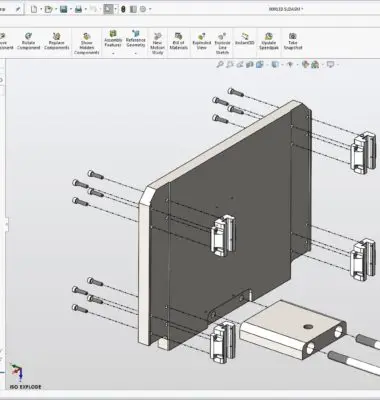This screenshot has width=380, height=400.
Task: Click Rotate Component
Action: coord(28,41)
